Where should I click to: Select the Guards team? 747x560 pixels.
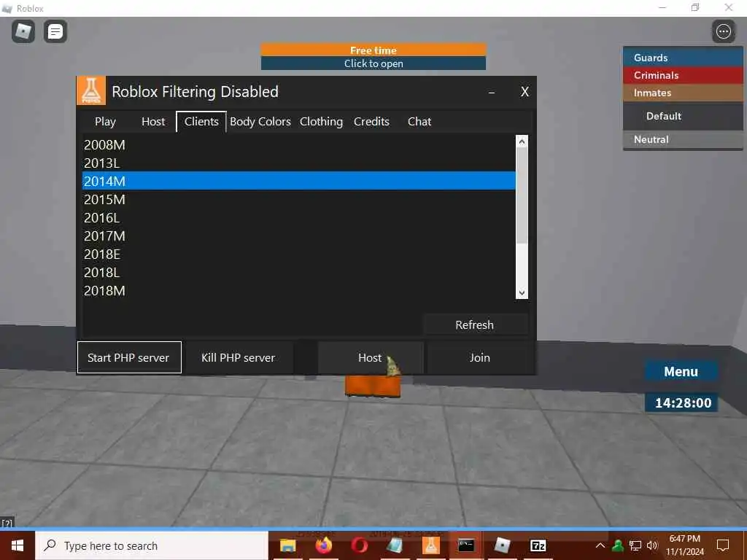pos(683,58)
